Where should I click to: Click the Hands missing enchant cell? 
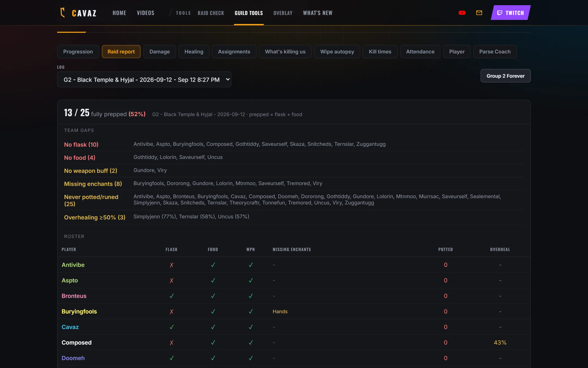click(x=280, y=311)
